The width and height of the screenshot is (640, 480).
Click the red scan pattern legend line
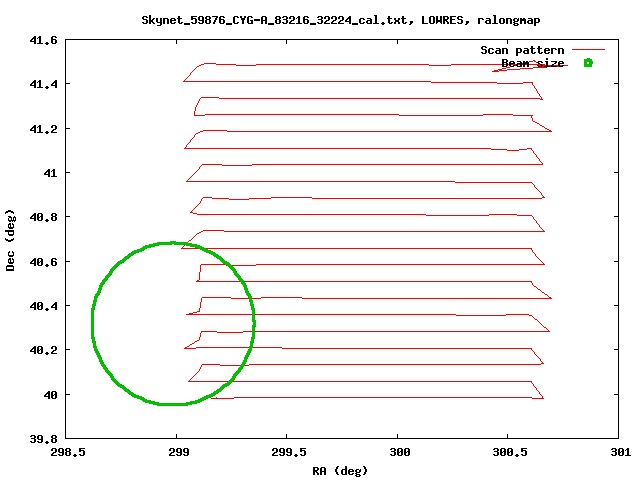(x=588, y=50)
